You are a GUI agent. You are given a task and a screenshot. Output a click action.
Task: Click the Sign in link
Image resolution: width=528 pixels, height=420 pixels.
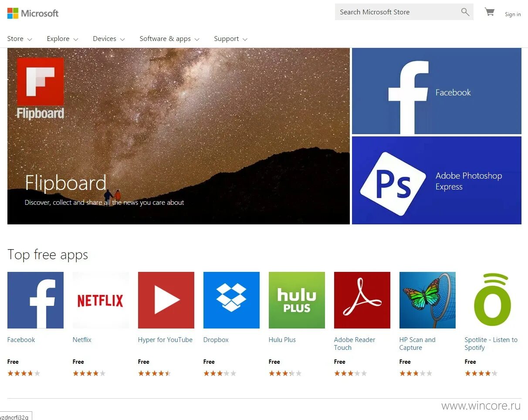(513, 14)
